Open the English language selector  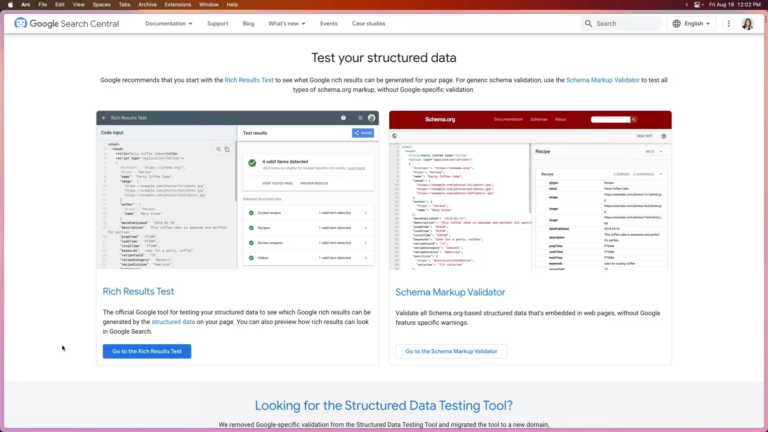coord(691,24)
